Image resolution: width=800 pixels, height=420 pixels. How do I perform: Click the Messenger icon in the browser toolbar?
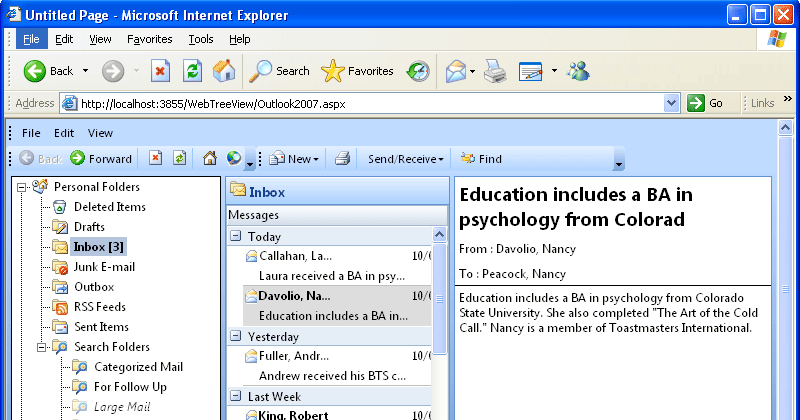coord(578,71)
